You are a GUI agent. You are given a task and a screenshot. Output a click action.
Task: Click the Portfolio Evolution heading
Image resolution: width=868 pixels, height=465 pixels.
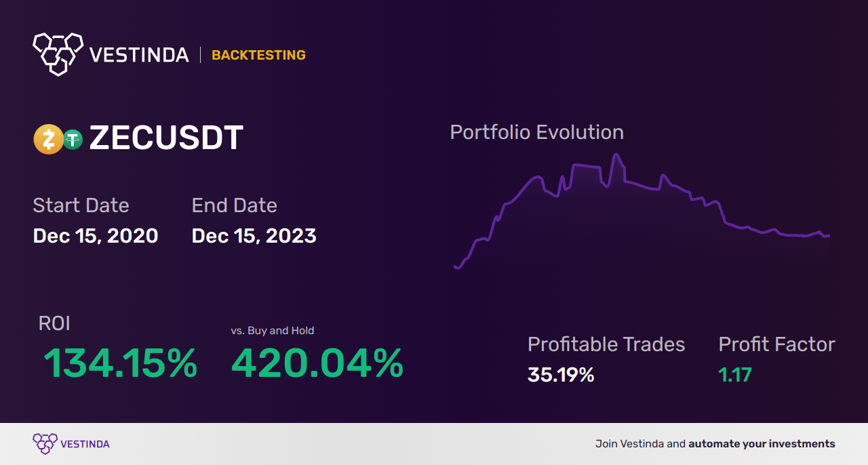coord(536,132)
